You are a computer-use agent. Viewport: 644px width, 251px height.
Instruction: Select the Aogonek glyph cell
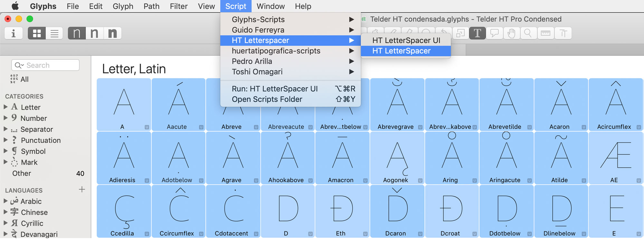pos(397,158)
